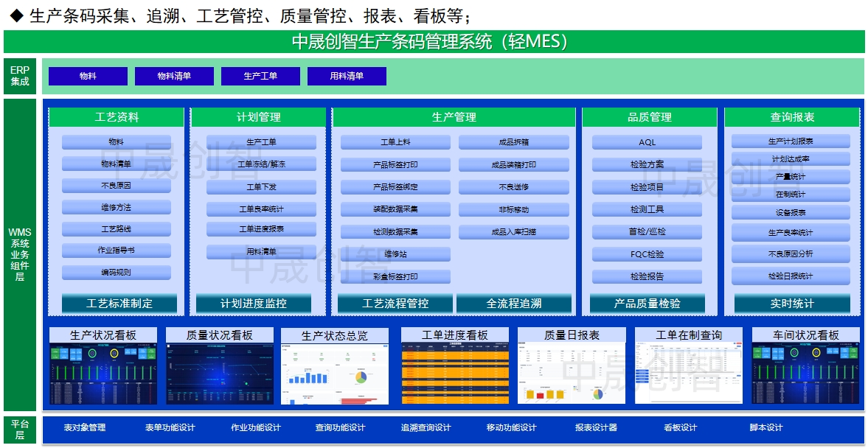Click 彩盒标签打印 item
This screenshot has width=868, height=448.
(x=395, y=276)
